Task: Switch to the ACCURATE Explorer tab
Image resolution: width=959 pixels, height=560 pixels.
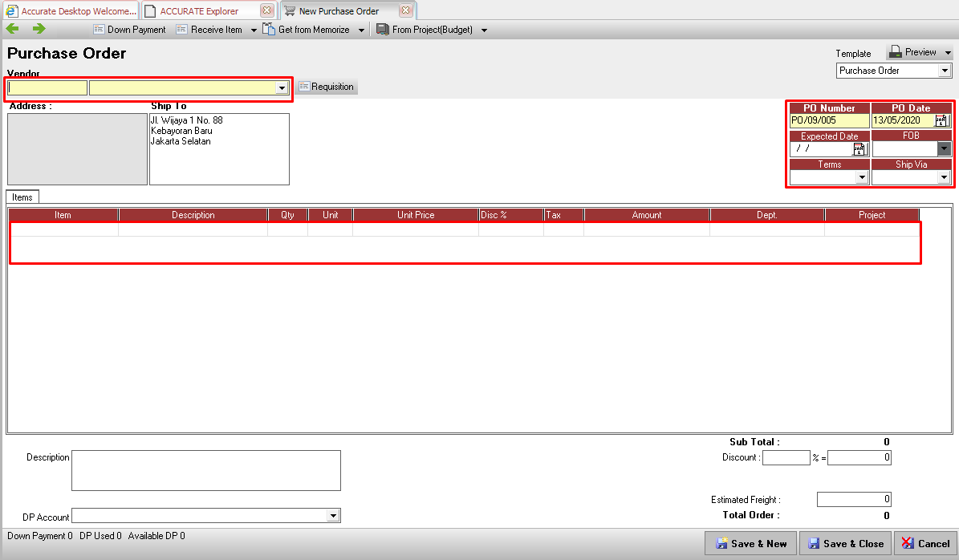Action: pos(199,11)
